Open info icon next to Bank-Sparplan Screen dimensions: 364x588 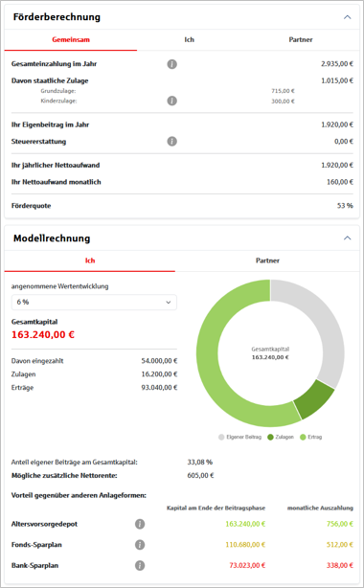[x=140, y=565]
